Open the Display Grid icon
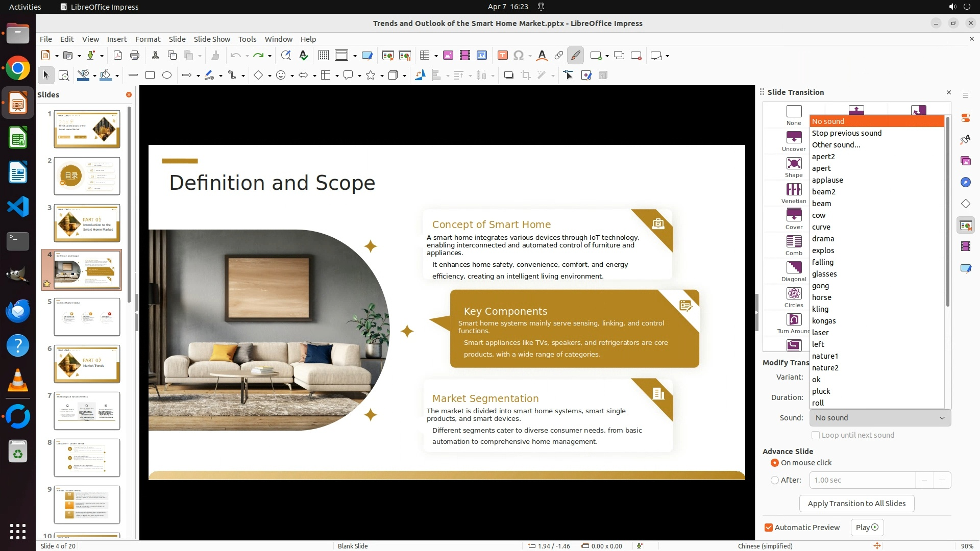980x551 pixels. coord(323,56)
